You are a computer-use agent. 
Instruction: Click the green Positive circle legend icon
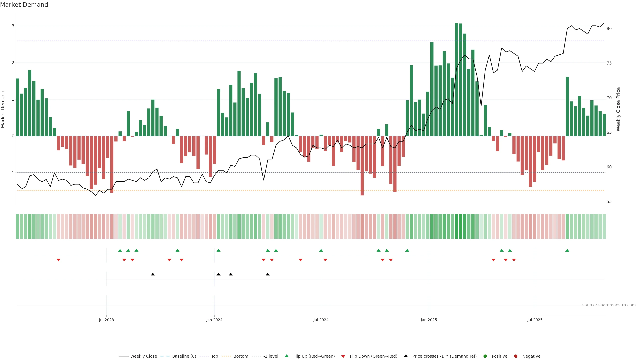485,356
